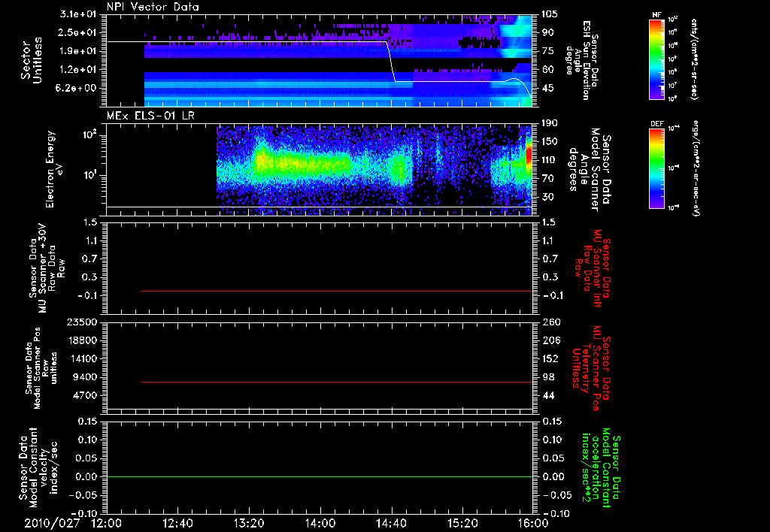
Task: Click the 'ergs/(cm**2-sr-sec-eV)' units label
Action: (x=696, y=168)
